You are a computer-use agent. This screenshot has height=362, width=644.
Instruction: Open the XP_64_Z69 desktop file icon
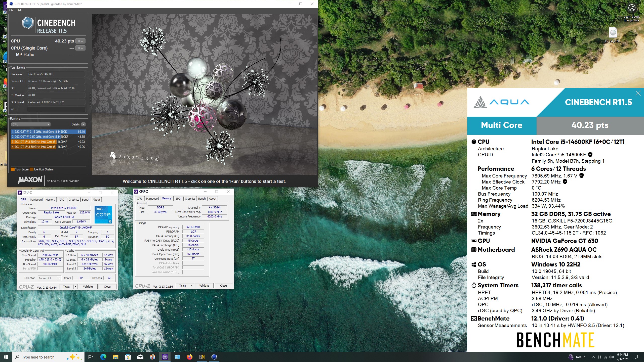613,35
